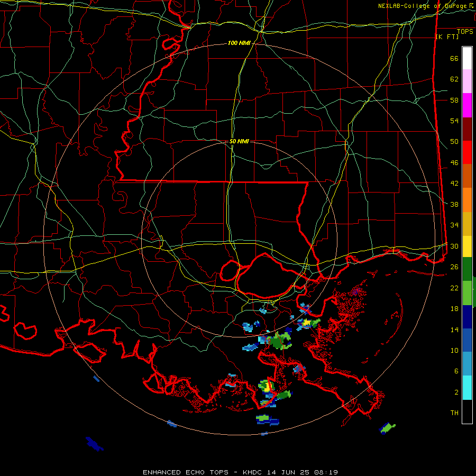Click the white swatch in the tops legend
The width and height of the screenshot is (476, 476).
467,58
